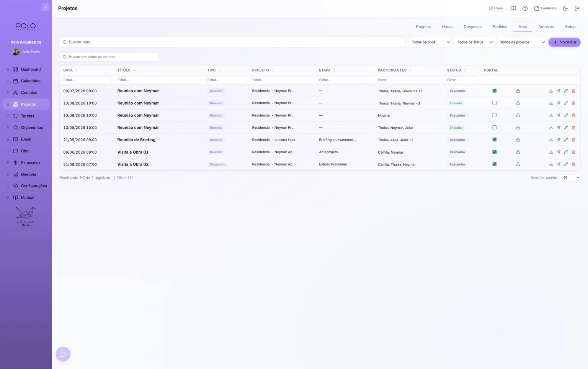
Task: Switch to the Horas tab
Action: coord(447,27)
